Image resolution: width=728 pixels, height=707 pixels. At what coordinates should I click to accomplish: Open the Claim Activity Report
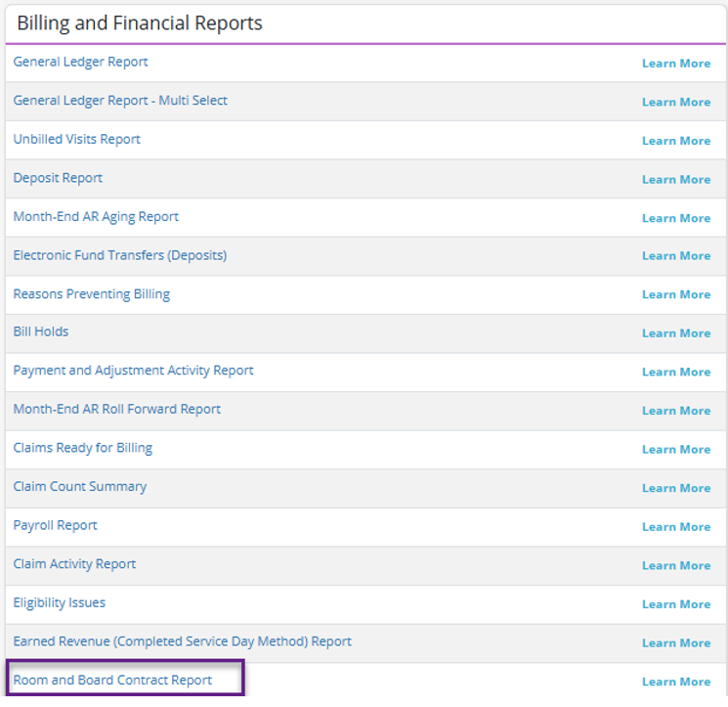coord(74,564)
